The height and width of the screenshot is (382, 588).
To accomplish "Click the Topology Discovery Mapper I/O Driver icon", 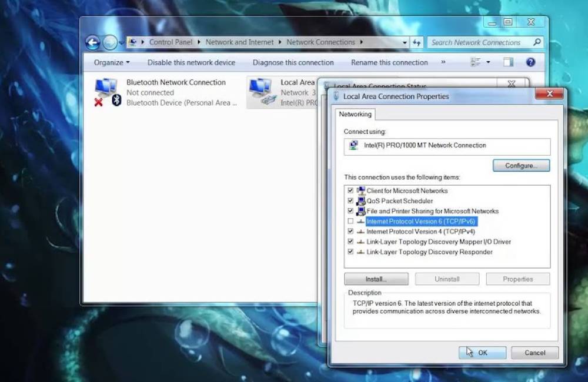I will 361,242.
